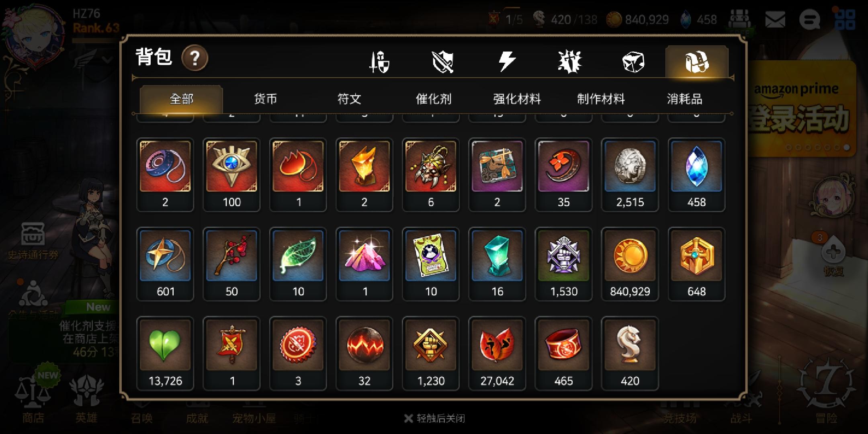The width and height of the screenshot is (868, 434).
Task: Select the green heart item with 13,726
Action: (165, 353)
